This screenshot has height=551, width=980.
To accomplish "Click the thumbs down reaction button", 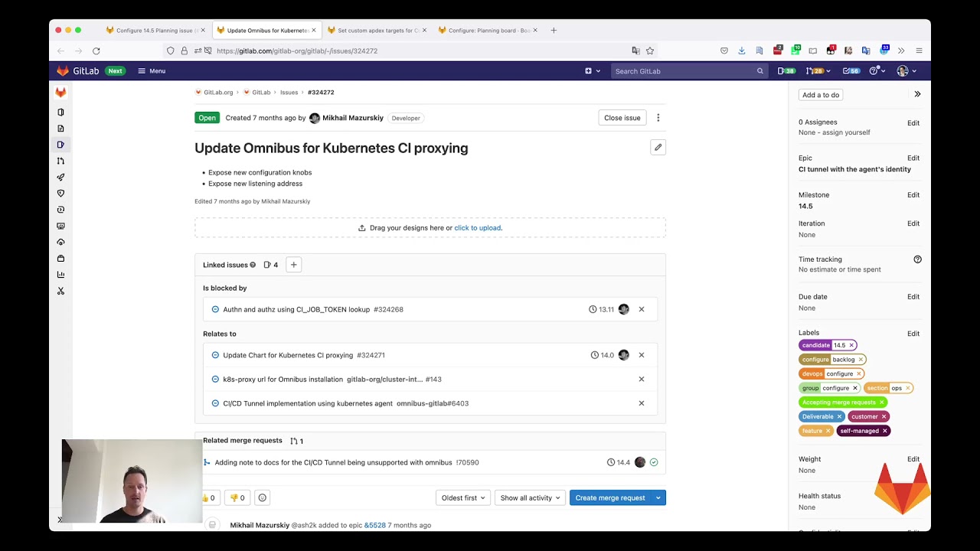I will [x=237, y=497].
